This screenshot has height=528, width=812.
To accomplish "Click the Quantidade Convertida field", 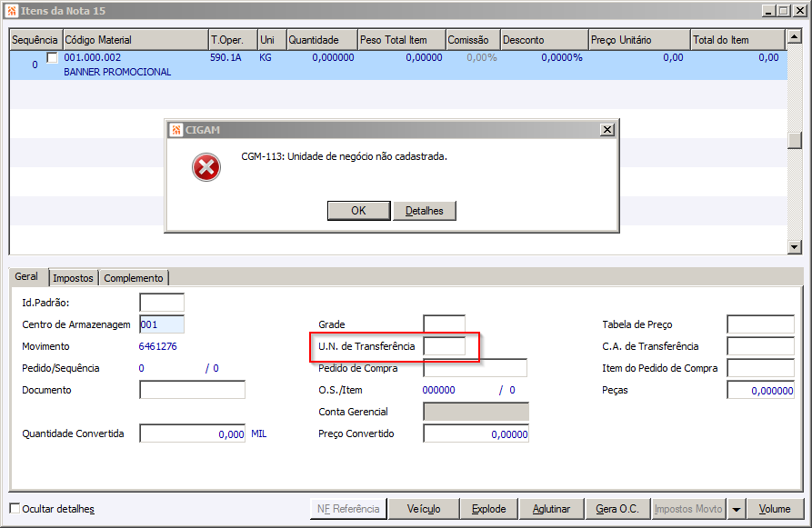I will [192, 433].
